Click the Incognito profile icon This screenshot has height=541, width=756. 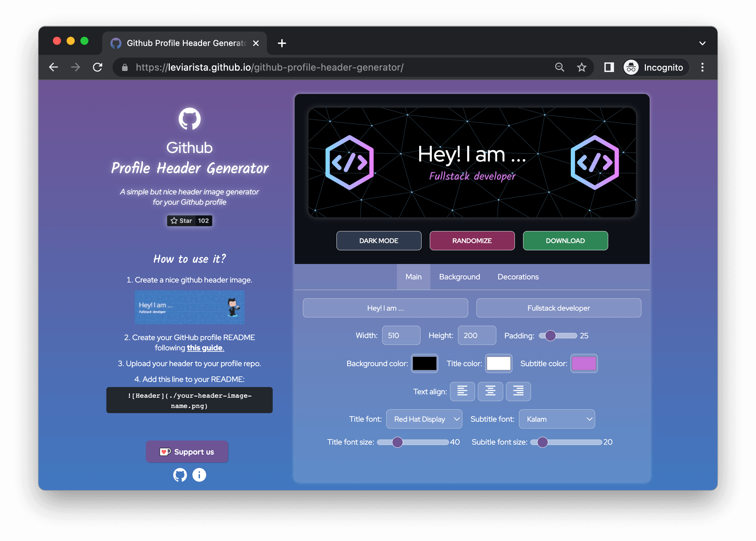631,67
